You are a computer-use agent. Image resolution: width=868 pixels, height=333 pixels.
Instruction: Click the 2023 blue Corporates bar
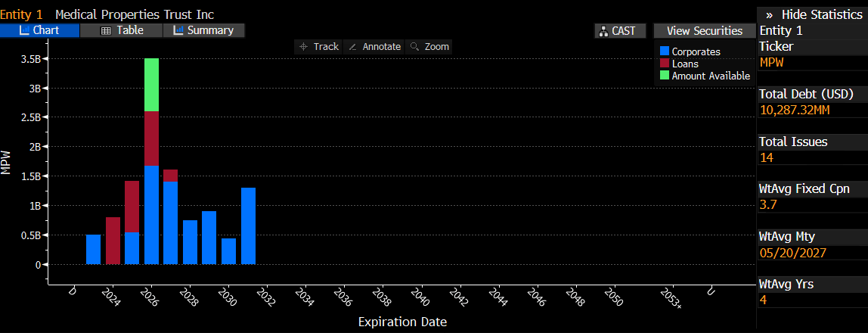tap(94, 249)
